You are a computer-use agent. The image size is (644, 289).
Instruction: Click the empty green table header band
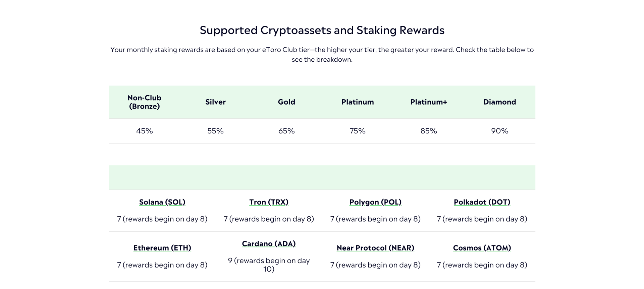point(322,178)
